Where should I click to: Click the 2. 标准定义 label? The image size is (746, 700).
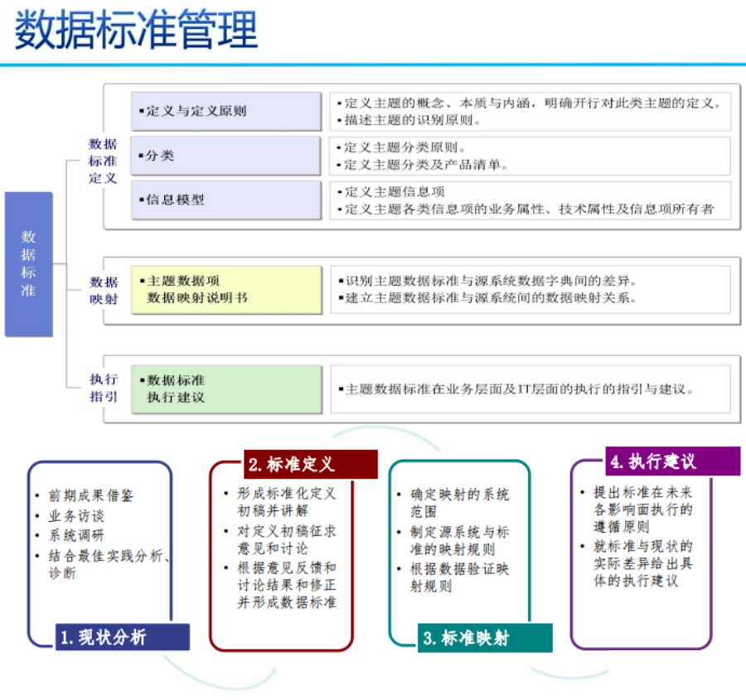311,464
